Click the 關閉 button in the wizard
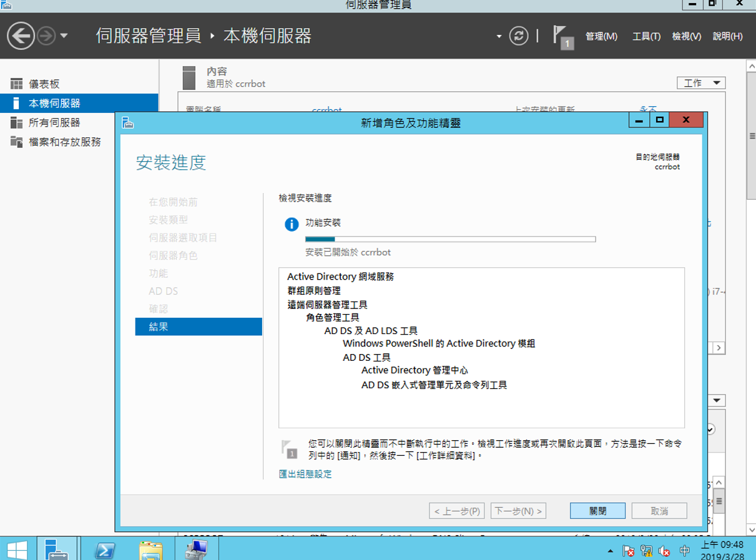Viewport: 756px width, 560px height. (597, 511)
